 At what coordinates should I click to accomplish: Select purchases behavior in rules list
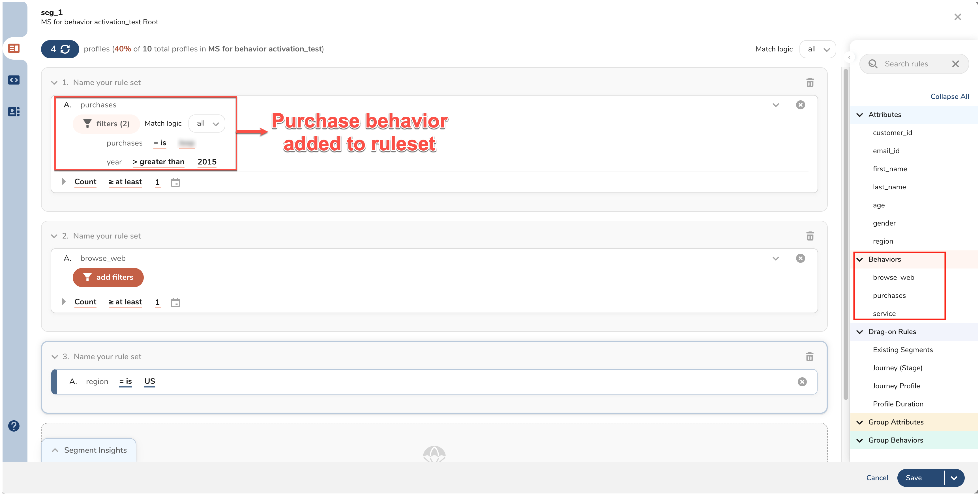click(x=889, y=295)
